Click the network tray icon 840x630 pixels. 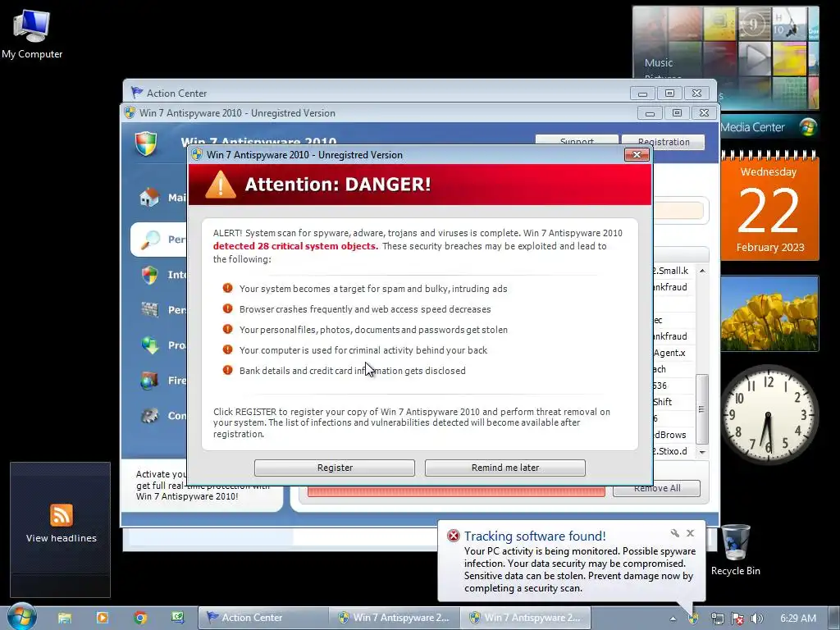click(717, 619)
